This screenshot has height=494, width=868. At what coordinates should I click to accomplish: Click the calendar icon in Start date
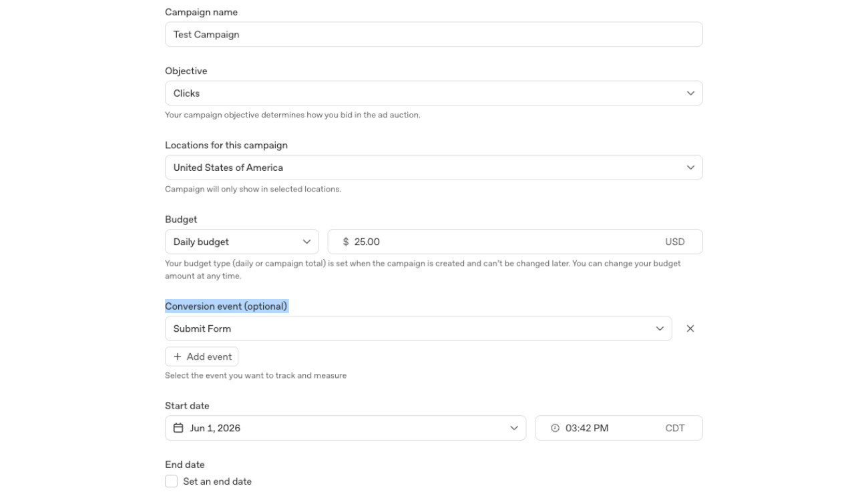point(178,428)
